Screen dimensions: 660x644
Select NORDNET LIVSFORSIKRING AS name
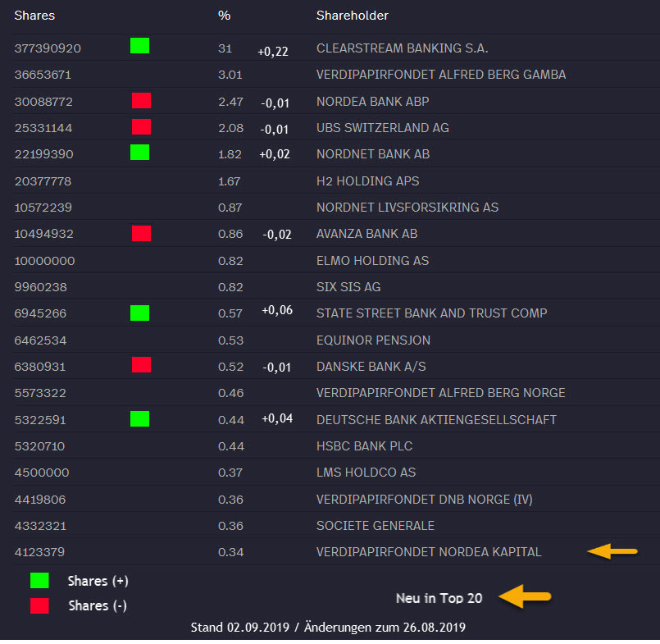pos(407,208)
